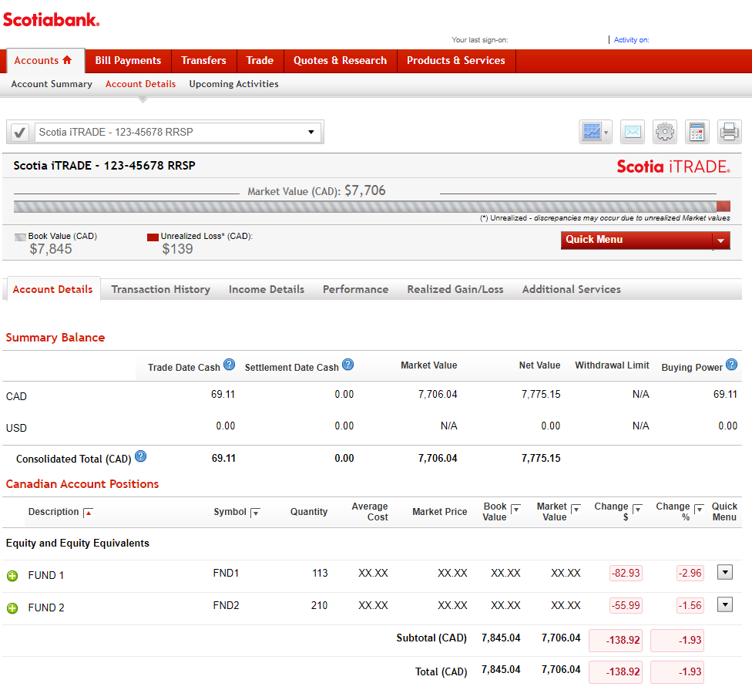Open FUND 2 row quick menu dropdown

coord(725,604)
